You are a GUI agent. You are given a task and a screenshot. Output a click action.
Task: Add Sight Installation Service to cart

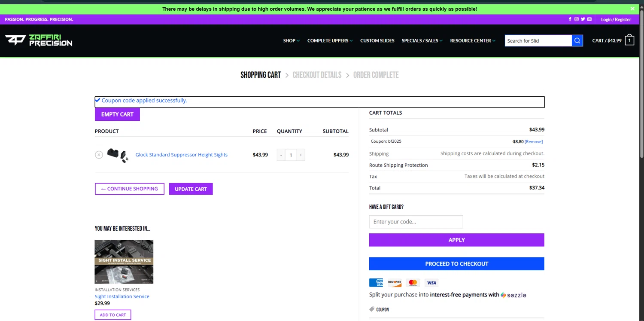click(113, 315)
